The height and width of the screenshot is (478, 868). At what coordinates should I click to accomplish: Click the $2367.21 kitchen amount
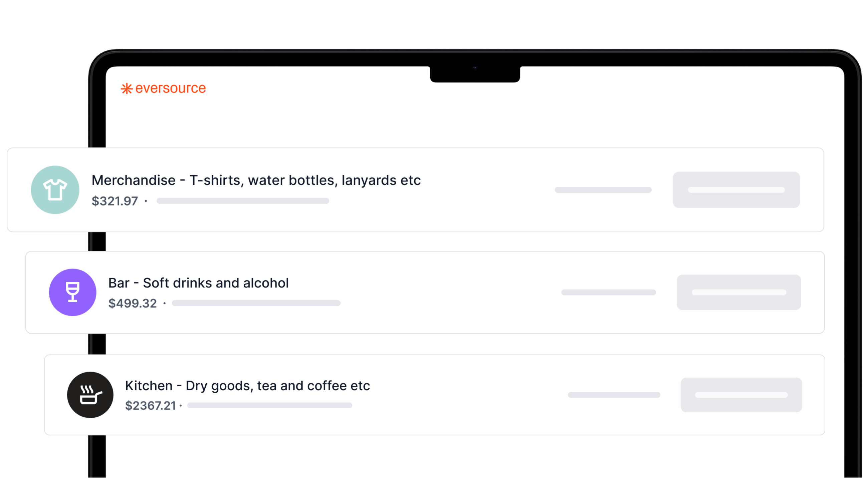click(151, 406)
